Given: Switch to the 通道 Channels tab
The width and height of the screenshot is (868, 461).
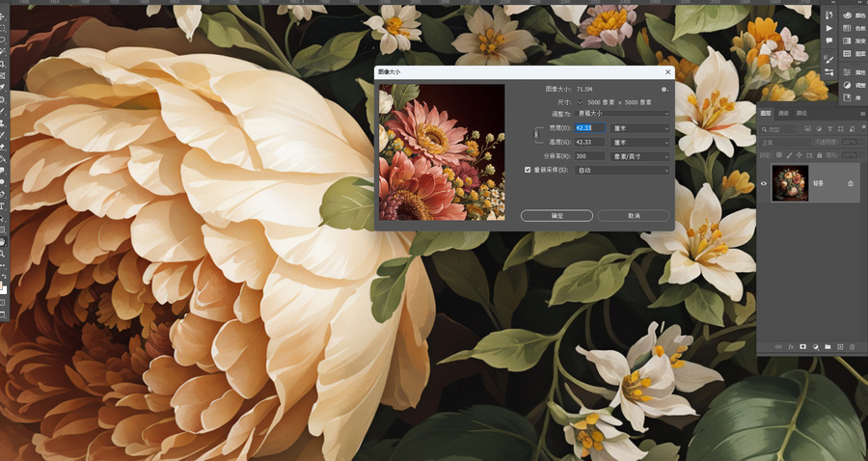Looking at the screenshot, I should pos(783,114).
